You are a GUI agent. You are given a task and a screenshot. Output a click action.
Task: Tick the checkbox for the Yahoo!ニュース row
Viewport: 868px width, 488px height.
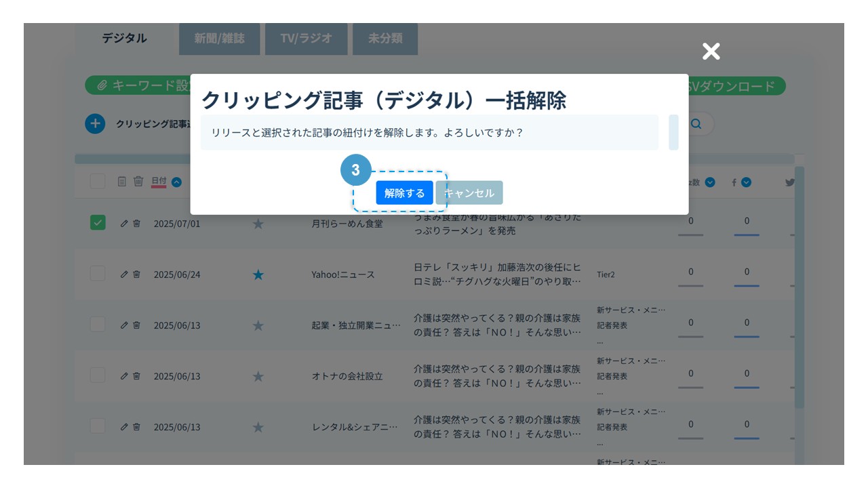[98, 273]
